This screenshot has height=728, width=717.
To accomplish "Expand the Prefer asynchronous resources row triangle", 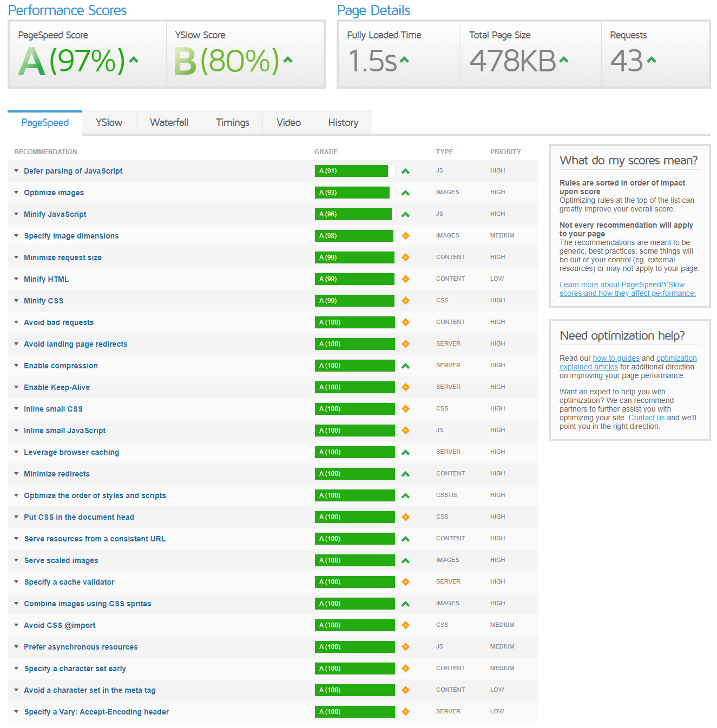I will (16, 647).
